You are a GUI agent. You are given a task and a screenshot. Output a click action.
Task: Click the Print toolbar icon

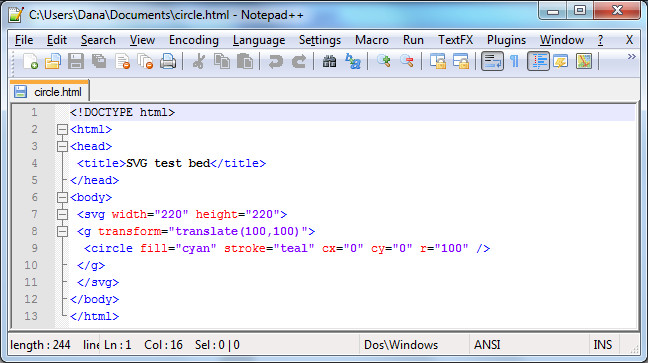[x=168, y=62]
